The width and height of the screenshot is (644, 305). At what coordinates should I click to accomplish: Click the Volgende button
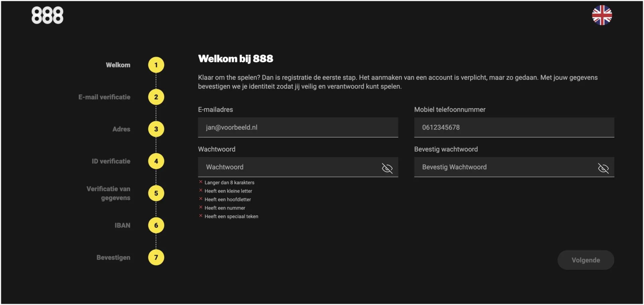pyautogui.click(x=585, y=260)
